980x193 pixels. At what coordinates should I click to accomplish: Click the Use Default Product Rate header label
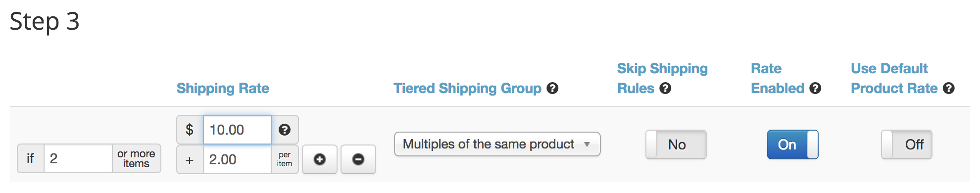(894, 78)
